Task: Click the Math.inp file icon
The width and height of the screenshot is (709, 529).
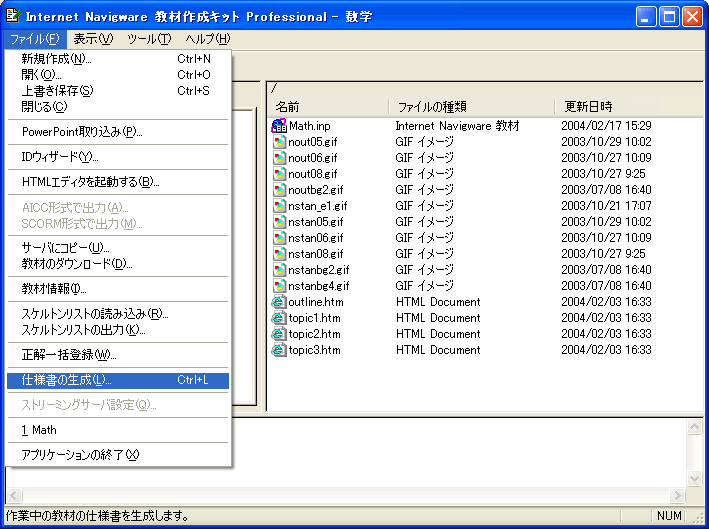Action: 279,126
